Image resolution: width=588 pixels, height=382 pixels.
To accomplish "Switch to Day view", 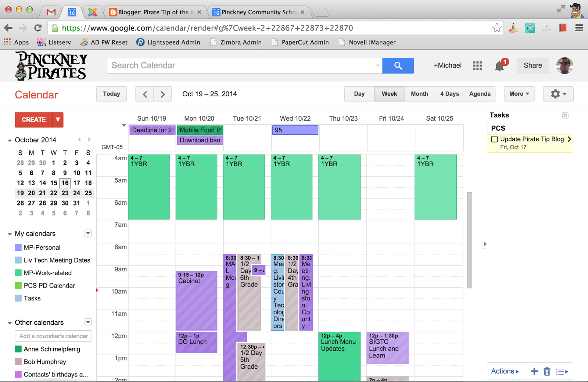I will click(x=359, y=94).
